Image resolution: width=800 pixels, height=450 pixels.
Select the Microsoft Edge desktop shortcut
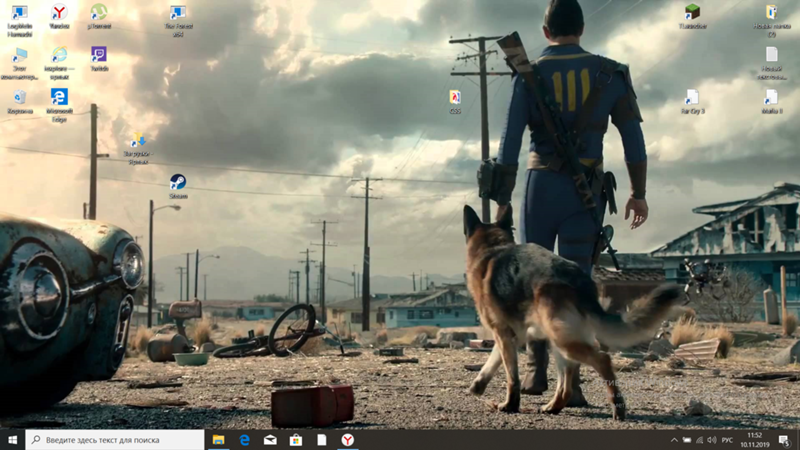pyautogui.click(x=59, y=106)
